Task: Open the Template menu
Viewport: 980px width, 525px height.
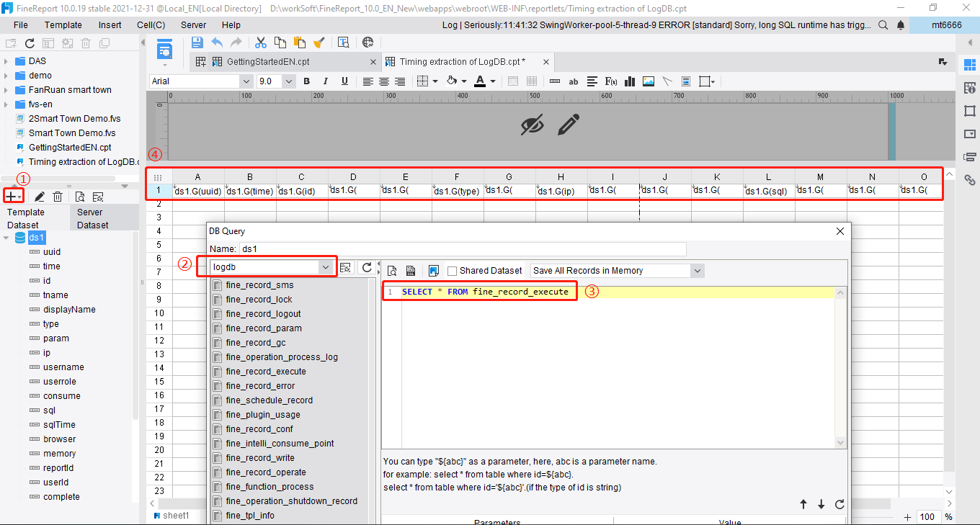Action: coord(63,25)
